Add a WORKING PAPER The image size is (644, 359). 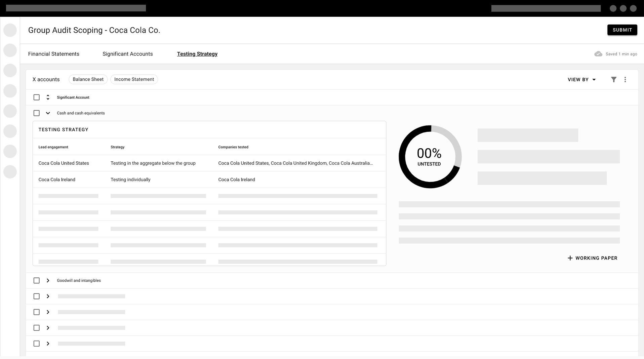(x=592, y=258)
